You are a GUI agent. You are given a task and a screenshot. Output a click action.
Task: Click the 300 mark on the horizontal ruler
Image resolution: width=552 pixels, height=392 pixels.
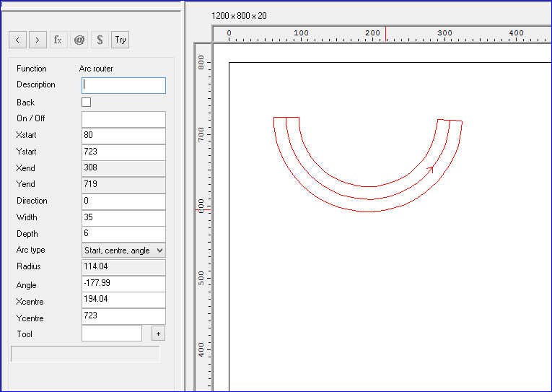[444, 32]
